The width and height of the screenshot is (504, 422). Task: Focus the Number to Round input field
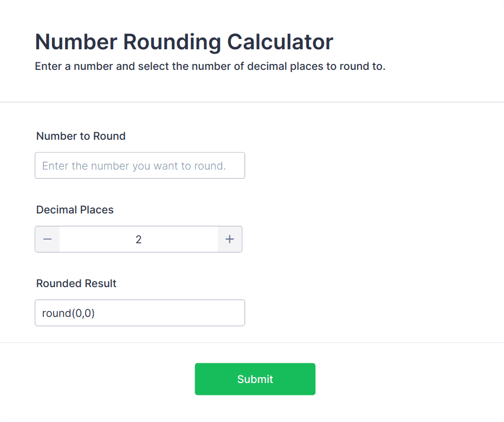point(140,166)
